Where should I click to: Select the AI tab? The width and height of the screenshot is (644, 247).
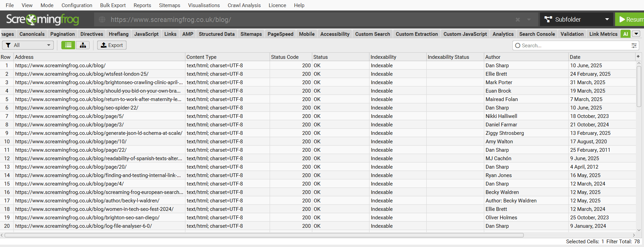click(x=626, y=34)
